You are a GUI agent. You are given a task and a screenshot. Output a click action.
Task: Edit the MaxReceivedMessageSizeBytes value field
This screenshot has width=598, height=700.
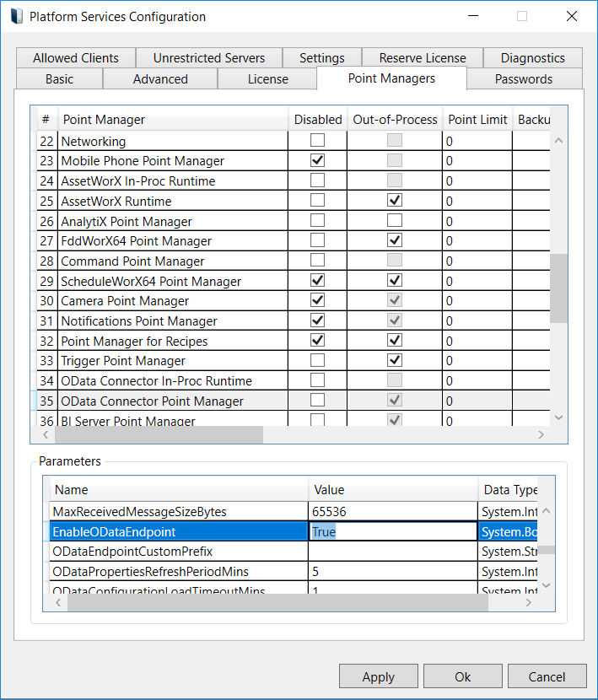392,511
